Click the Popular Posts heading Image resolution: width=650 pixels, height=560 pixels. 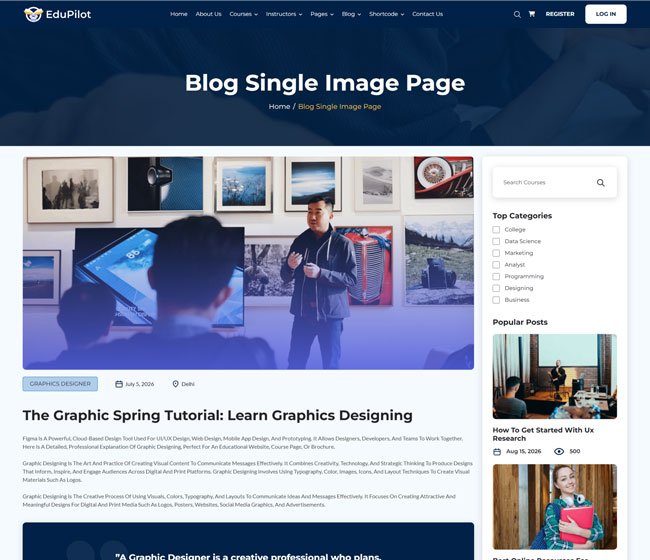520,322
